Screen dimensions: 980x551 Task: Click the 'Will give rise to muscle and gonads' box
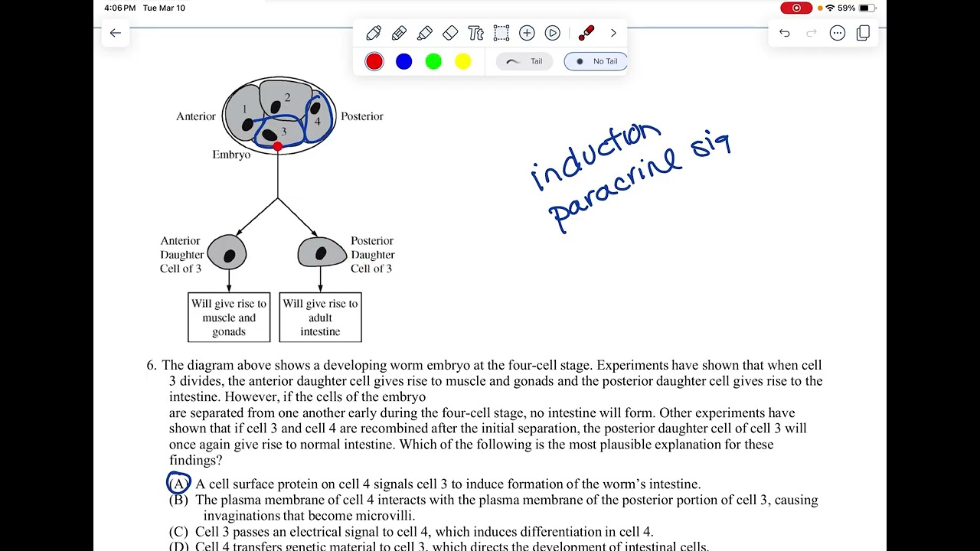pyautogui.click(x=229, y=317)
